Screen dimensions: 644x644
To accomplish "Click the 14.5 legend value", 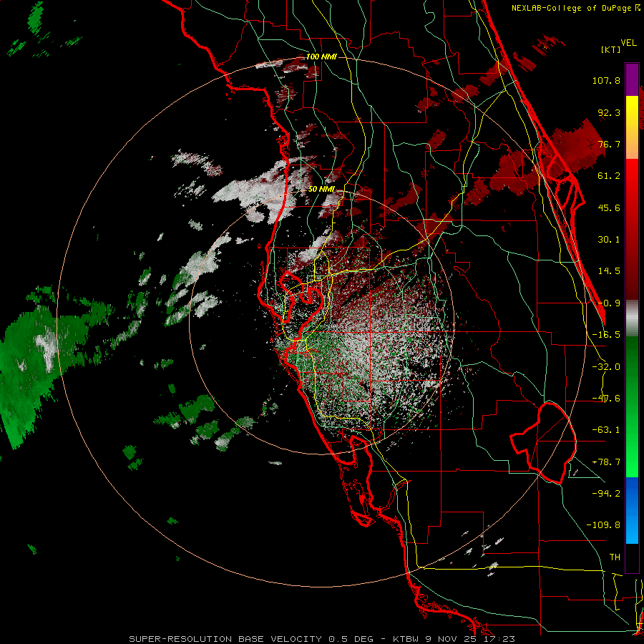I will point(609,271).
